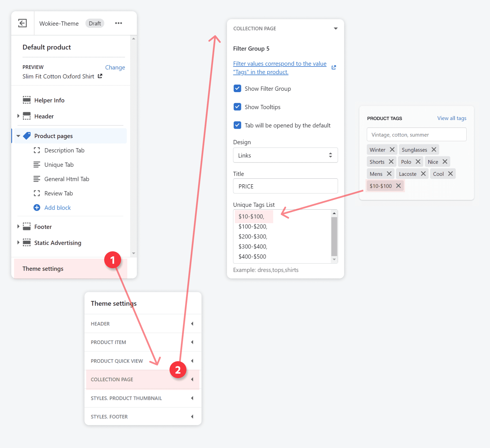This screenshot has height=448, width=490.
Task: Click the exit editor back arrow icon
Action: tap(23, 23)
